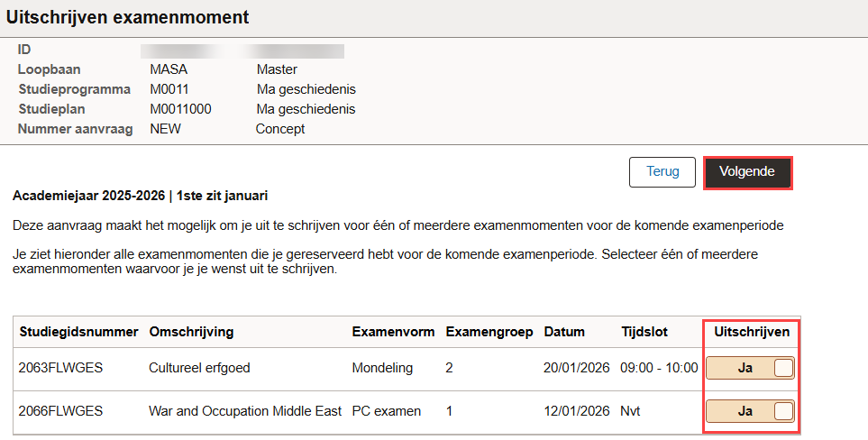The image size is (868, 440).
Task: Click the Volgende button
Action: pyautogui.click(x=747, y=172)
